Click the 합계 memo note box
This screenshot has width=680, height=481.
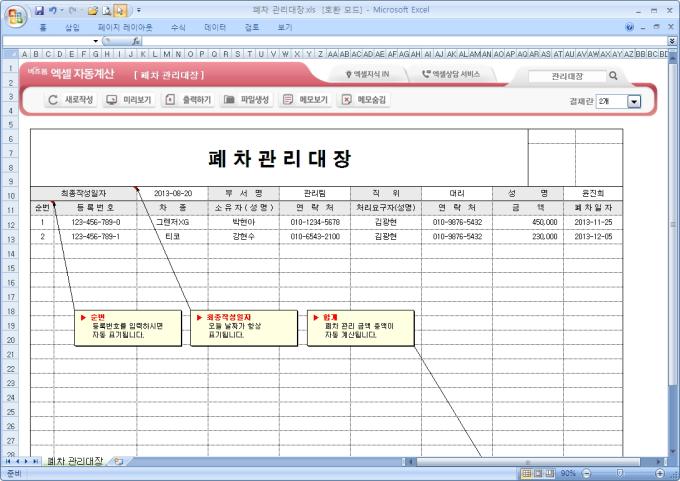(361, 328)
